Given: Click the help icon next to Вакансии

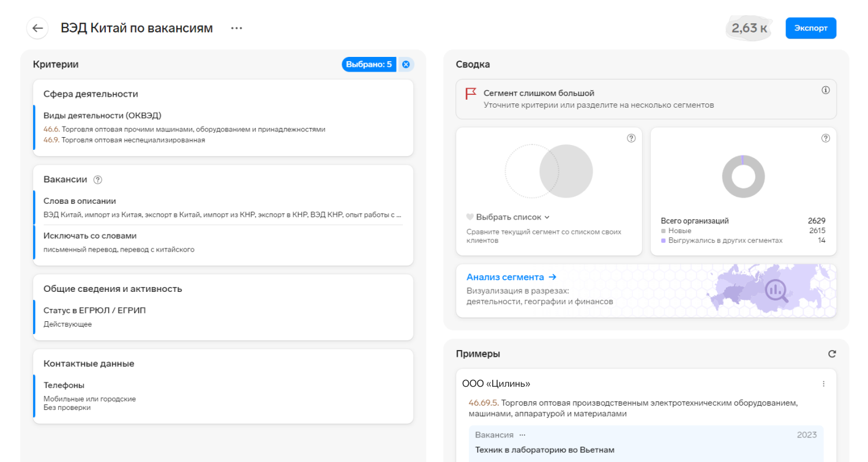Looking at the screenshot, I should pos(97,180).
